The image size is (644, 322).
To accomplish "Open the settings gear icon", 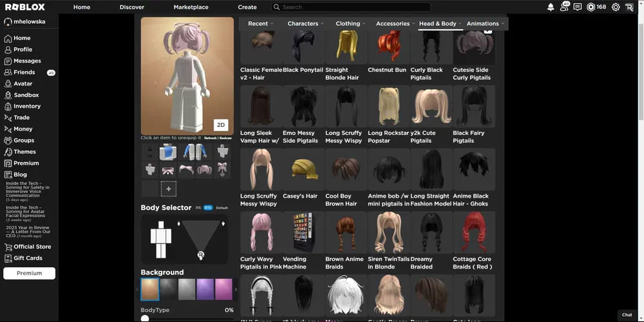I will [x=616, y=7].
